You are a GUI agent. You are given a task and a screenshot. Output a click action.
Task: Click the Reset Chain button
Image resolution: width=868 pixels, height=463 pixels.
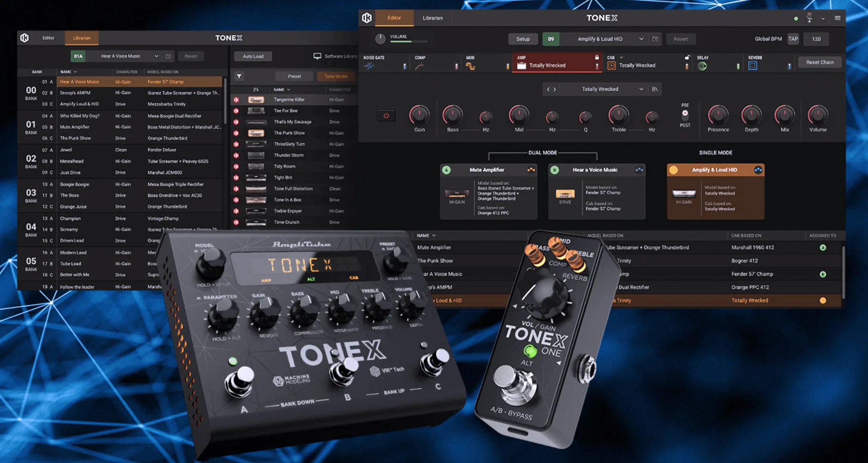tap(819, 62)
